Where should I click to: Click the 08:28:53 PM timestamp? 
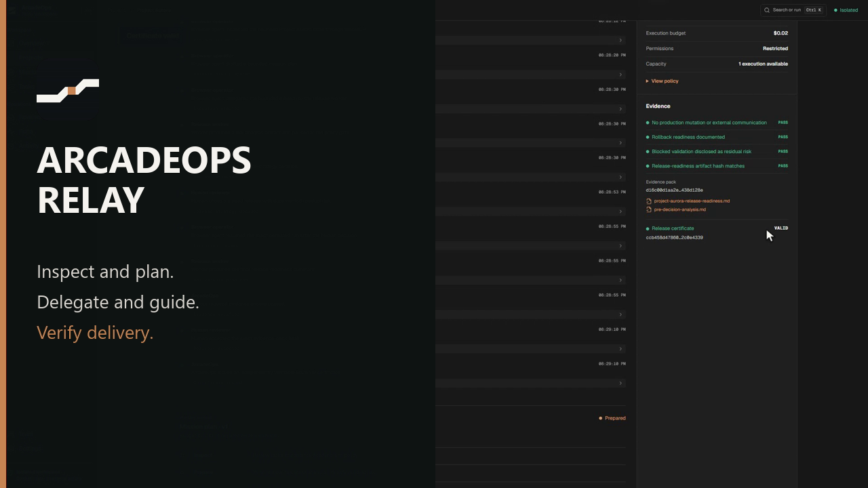[x=612, y=192]
